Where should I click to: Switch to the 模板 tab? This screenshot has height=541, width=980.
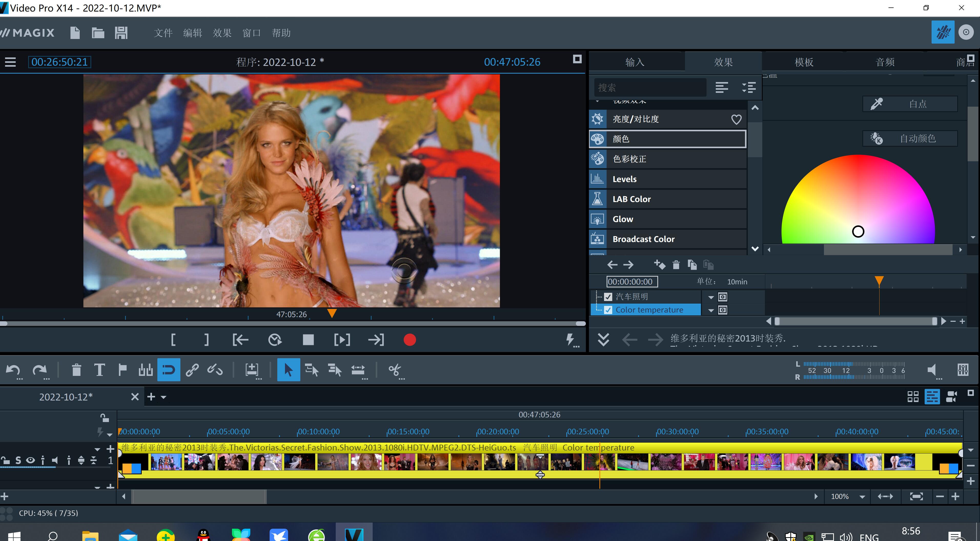(804, 62)
